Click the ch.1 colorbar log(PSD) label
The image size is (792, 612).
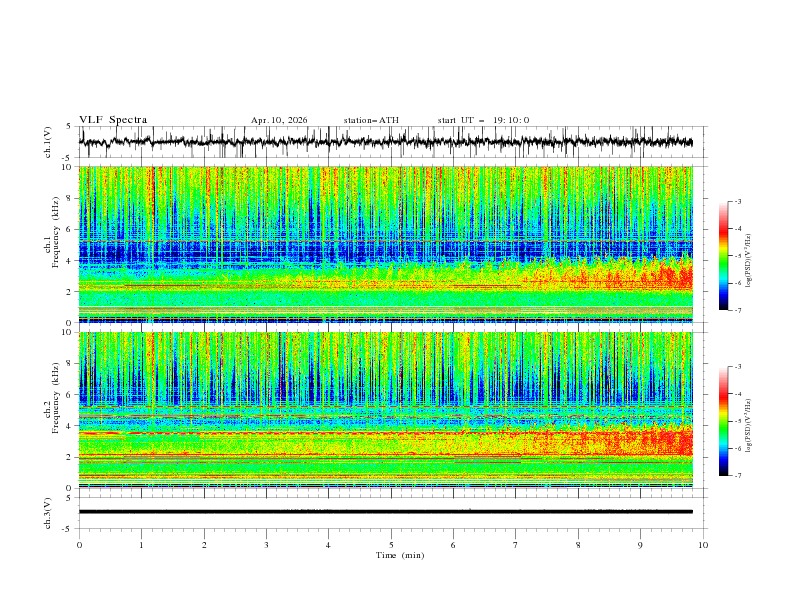748,261
